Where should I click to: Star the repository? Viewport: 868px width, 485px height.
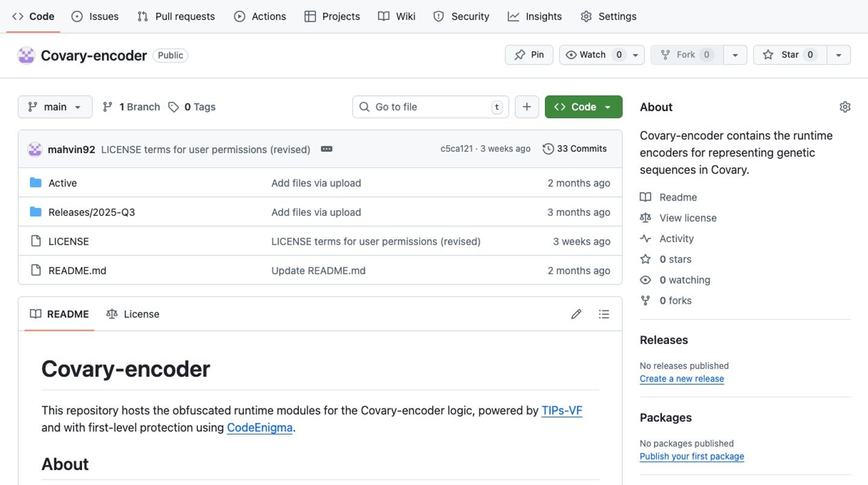(x=790, y=55)
